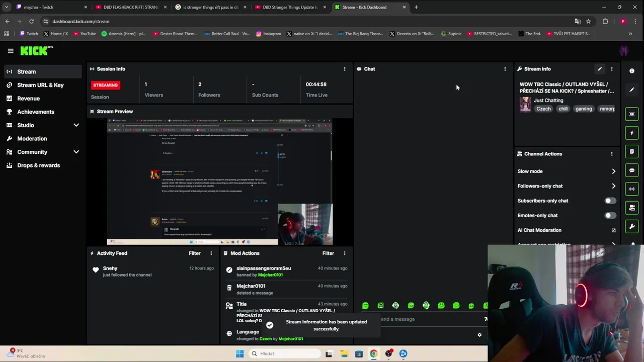
Task: Open Chrome extensions puzzle icon
Action: tap(605, 22)
